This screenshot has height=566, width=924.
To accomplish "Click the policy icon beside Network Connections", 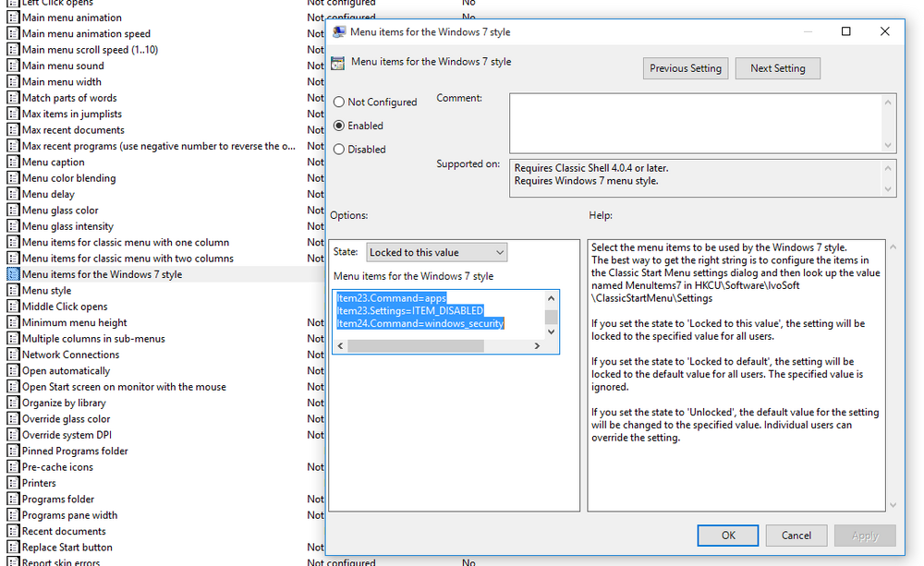I will pos(13,355).
